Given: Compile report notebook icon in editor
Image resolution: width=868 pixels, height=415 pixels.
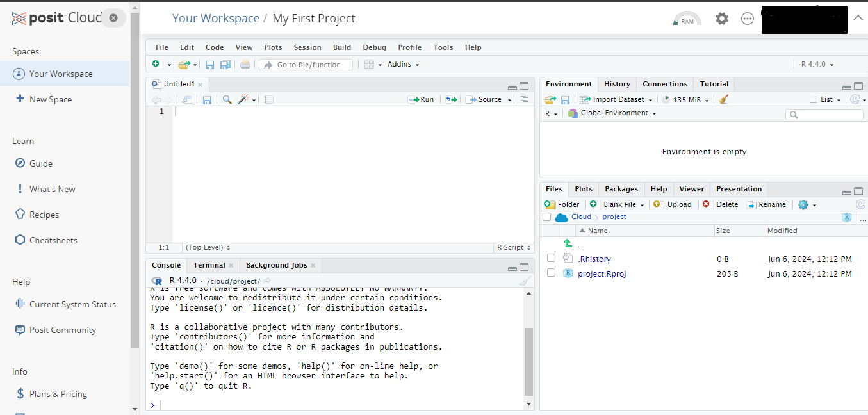Looking at the screenshot, I should [x=269, y=100].
